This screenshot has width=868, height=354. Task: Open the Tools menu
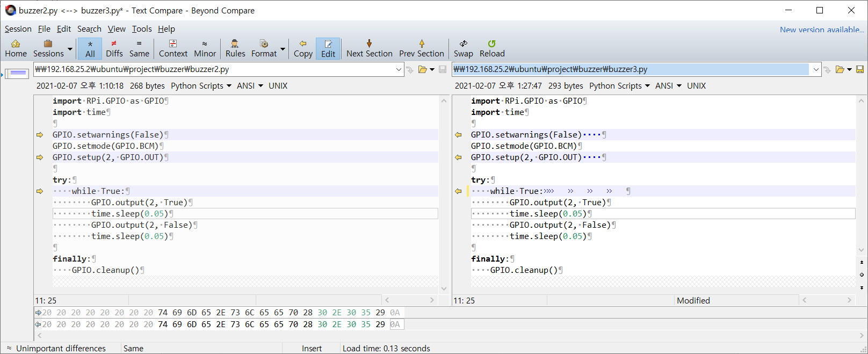[x=142, y=29]
